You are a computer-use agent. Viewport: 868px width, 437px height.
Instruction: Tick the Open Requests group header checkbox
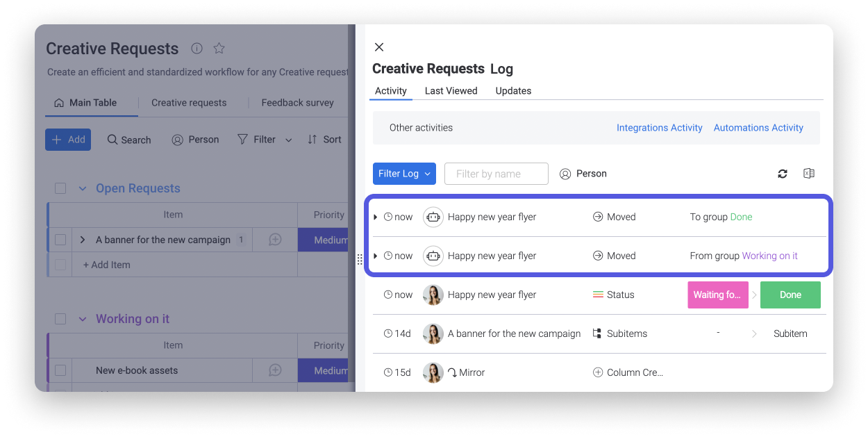coord(60,188)
